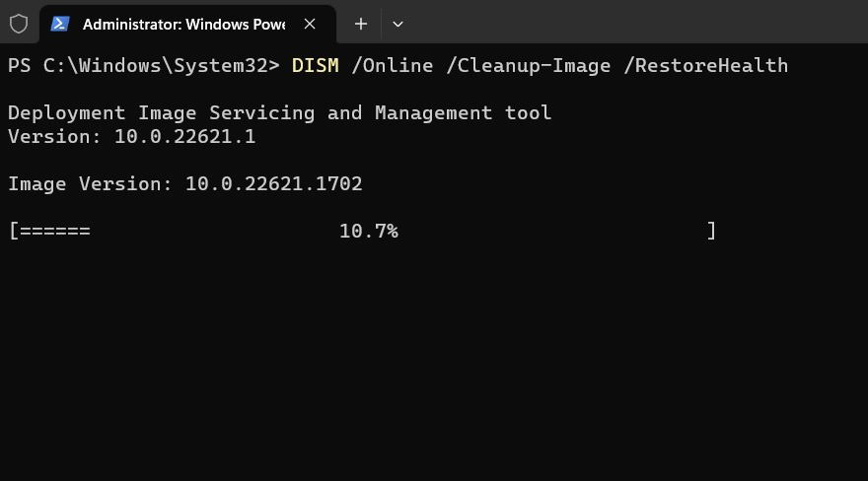Viewport: 868px width, 481px height.
Task: Click the filled part of progress bar
Action: [55, 231]
